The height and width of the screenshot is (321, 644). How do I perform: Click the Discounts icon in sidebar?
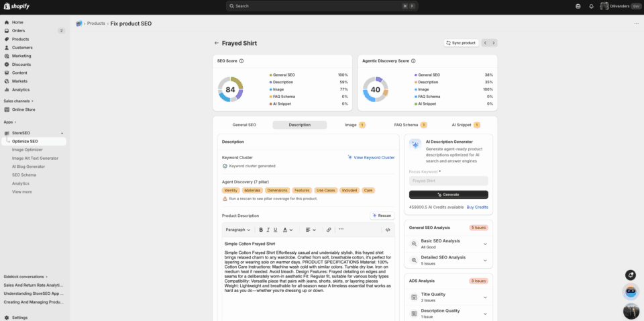[x=7, y=64]
